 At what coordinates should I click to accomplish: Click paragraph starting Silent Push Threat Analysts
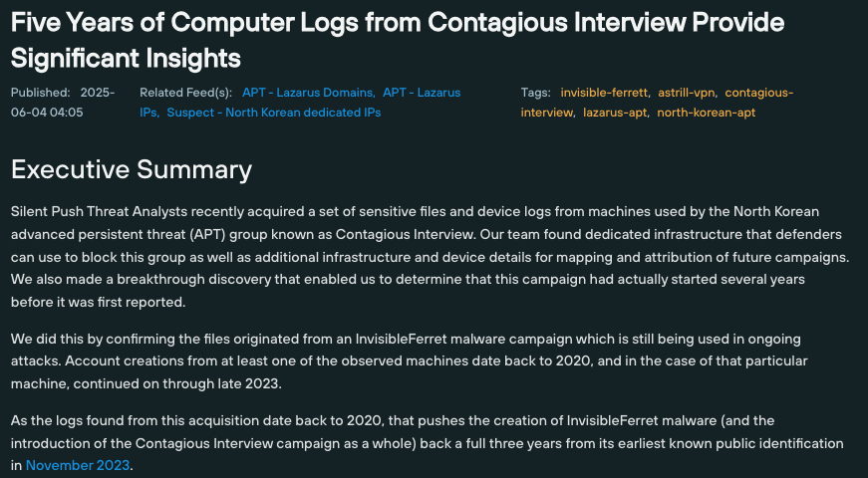(x=431, y=257)
